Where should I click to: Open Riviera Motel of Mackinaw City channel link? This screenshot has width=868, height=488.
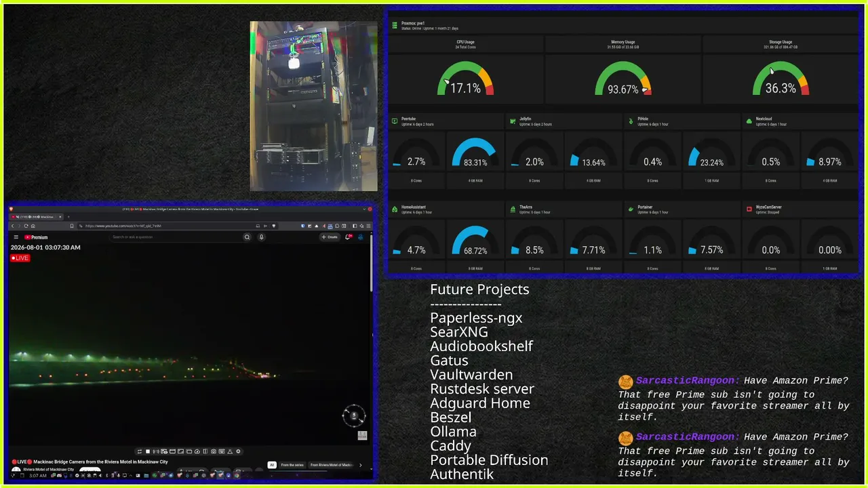click(50, 469)
